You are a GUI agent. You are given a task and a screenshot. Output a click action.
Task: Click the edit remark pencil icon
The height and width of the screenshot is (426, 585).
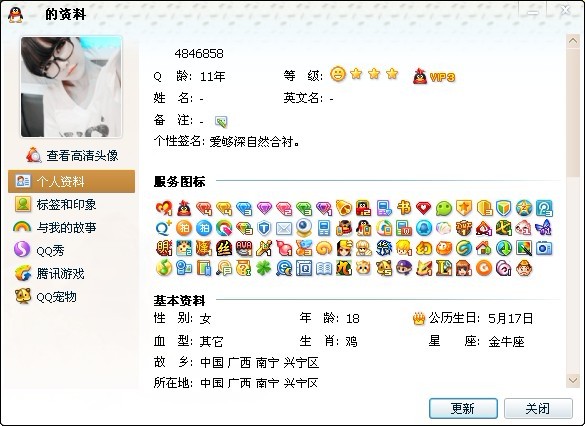point(221,122)
